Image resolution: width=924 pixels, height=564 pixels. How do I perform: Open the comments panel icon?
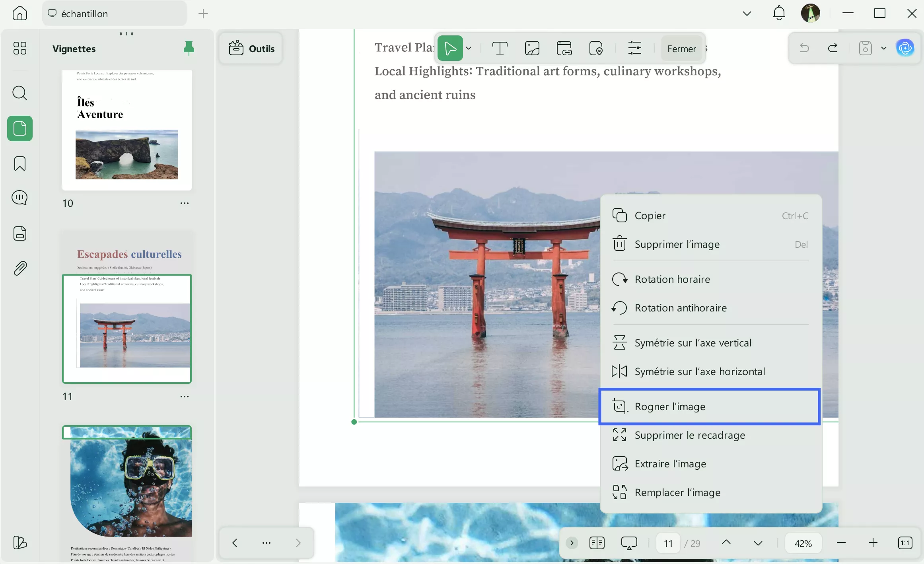pyautogui.click(x=19, y=198)
